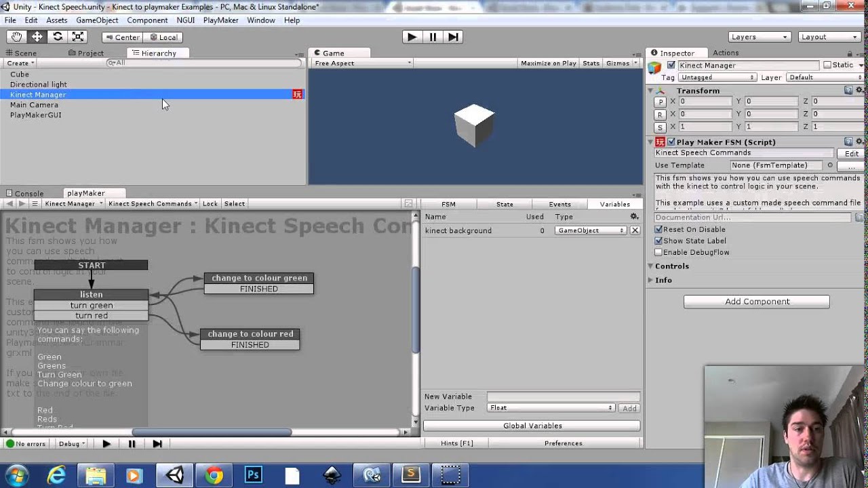
Task: Open Play Maker FSM gear menu
Action: point(859,142)
